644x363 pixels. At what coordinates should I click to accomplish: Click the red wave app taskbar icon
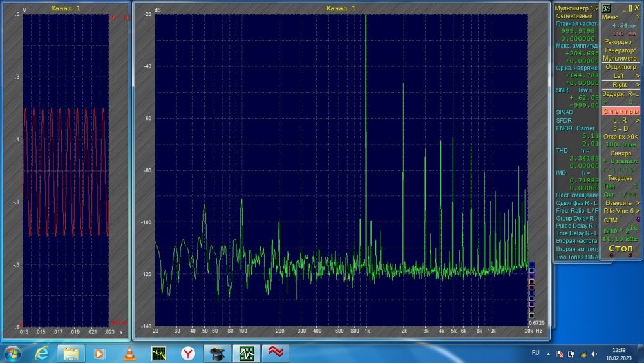[x=276, y=353]
